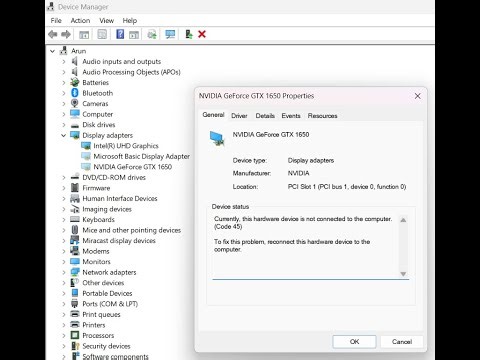Click the Human Interface Devices icon
The image size is (480, 360).
(x=75, y=199)
